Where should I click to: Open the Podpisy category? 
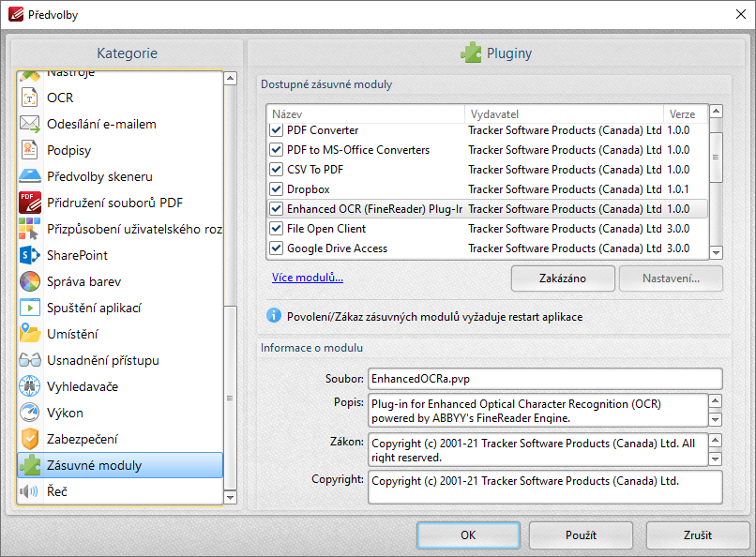pos(120,150)
